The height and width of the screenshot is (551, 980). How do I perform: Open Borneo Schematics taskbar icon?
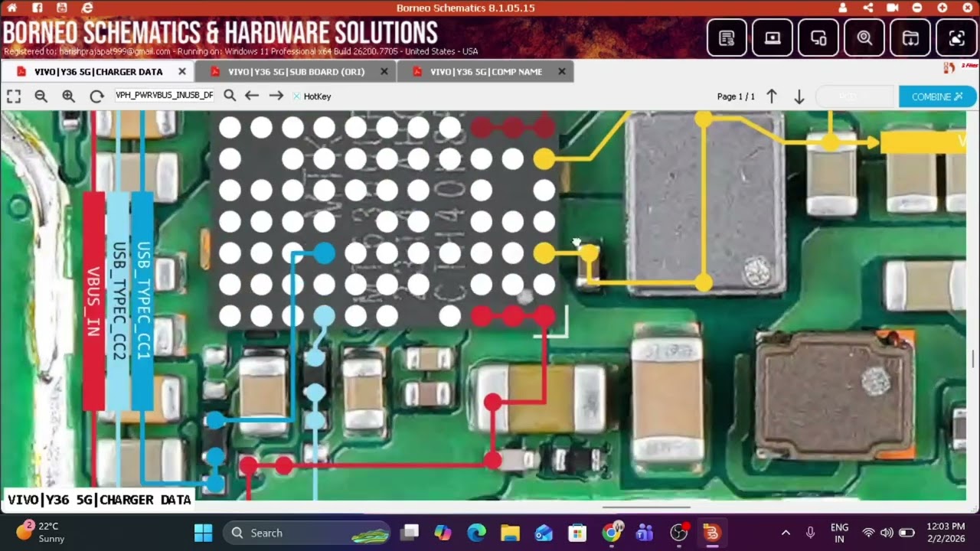(x=712, y=533)
